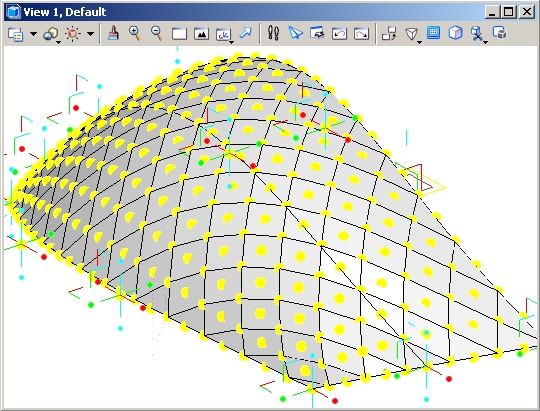The height and width of the screenshot is (411, 540).
Task: Open the Display Styles spheres icon
Action: click(52, 34)
